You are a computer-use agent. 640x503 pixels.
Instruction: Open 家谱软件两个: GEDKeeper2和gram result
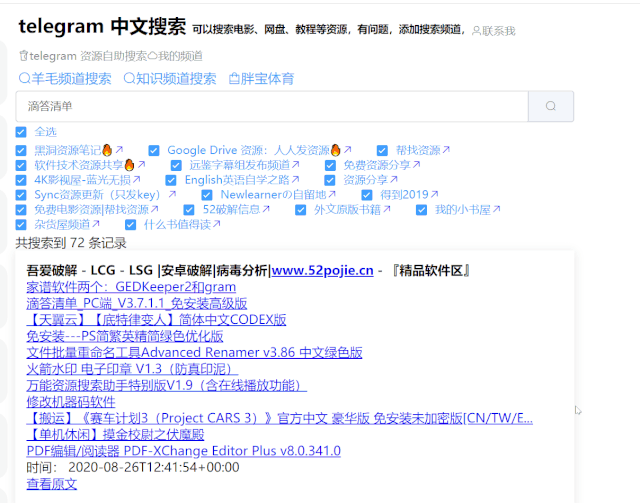coord(131,287)
